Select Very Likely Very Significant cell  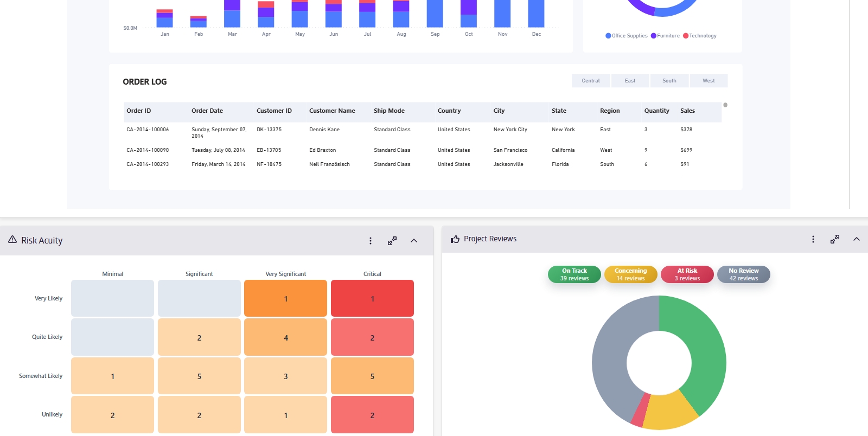coord(285,298)
